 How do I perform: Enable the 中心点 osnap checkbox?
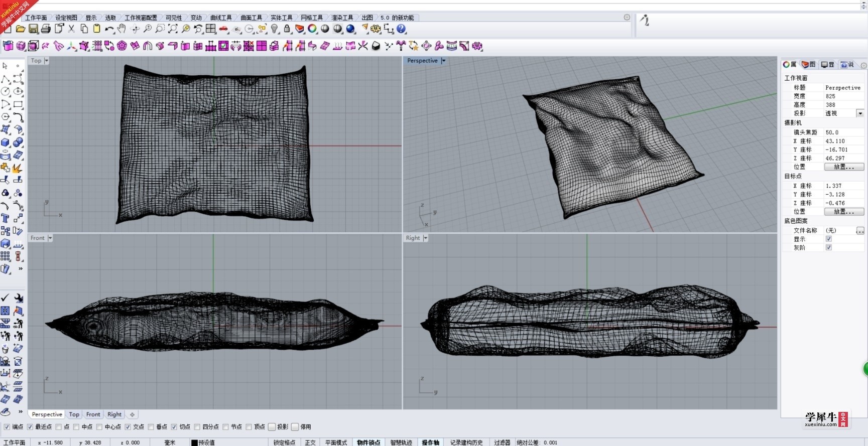tap(99, 427)
